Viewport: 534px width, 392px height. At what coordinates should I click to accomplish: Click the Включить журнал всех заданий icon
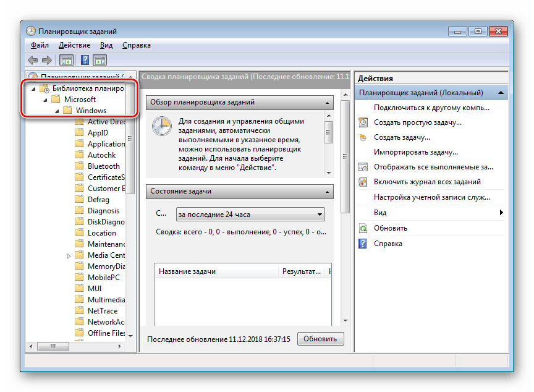coord(363,182)
